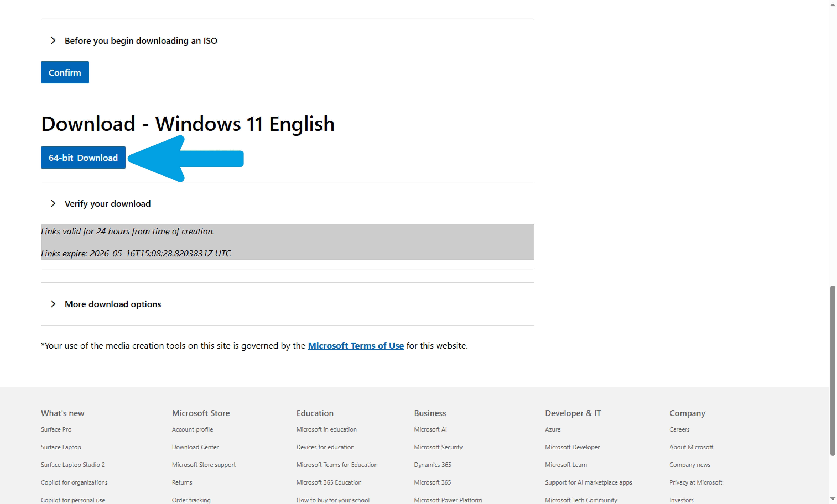Open Microsoft Teams for Education link
The height and width of the screenshot is (504, 837).
(337, 465)
